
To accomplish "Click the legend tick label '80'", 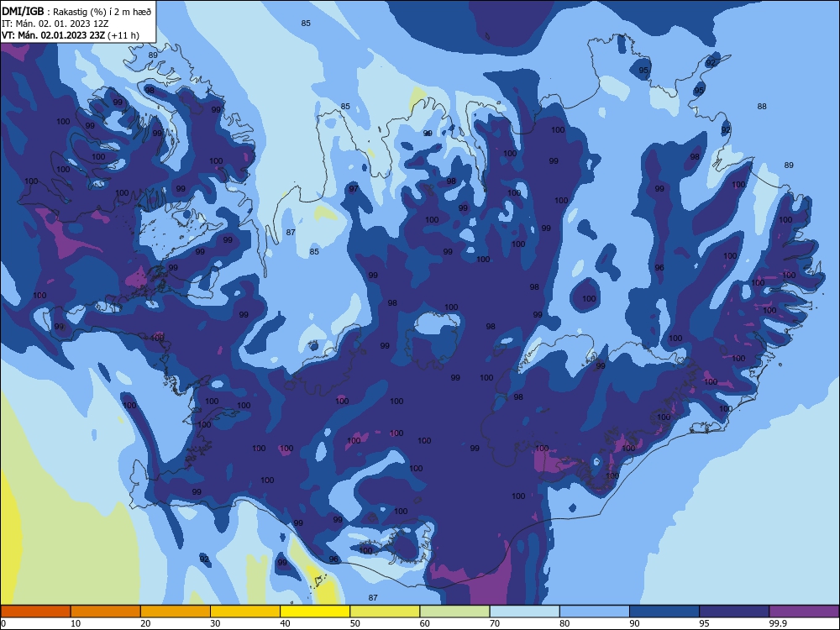I will [564, 623].
